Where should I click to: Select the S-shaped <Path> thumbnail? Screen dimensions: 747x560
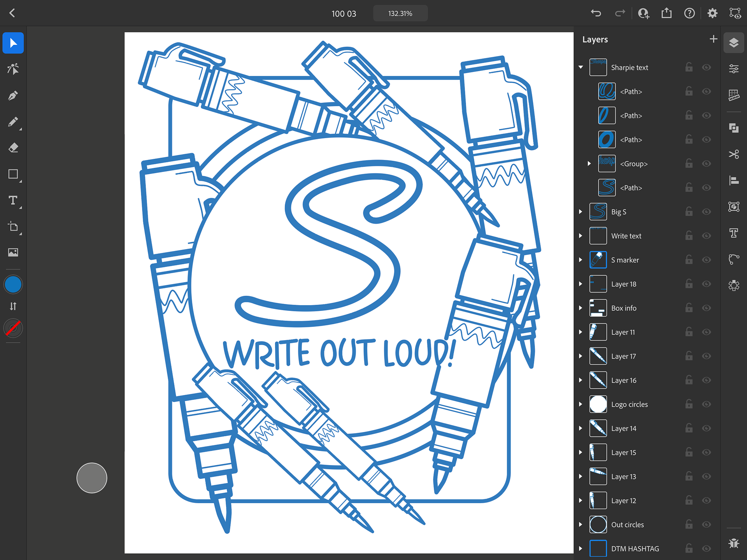coord(607,188)
